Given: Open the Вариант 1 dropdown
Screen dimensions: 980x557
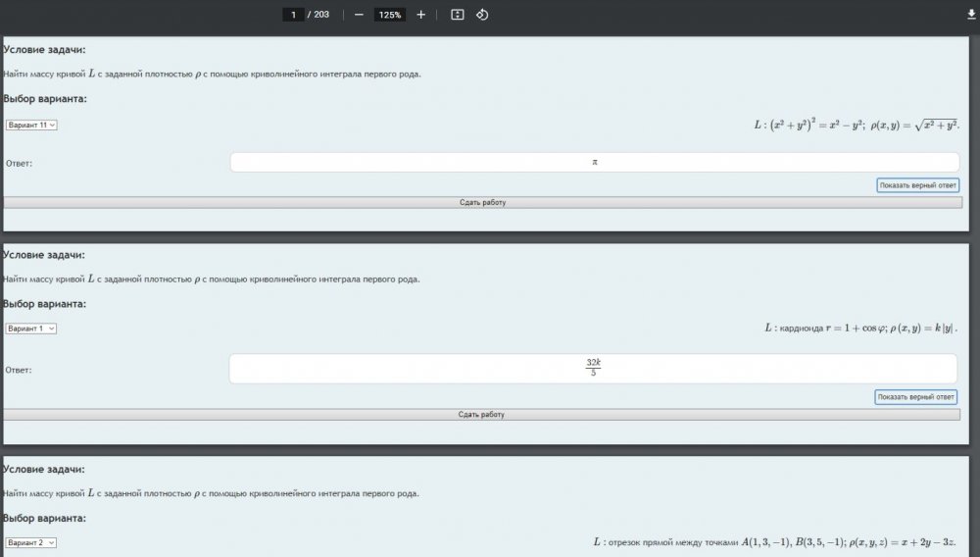Looking at the screenshot, I should click(31, 329).
